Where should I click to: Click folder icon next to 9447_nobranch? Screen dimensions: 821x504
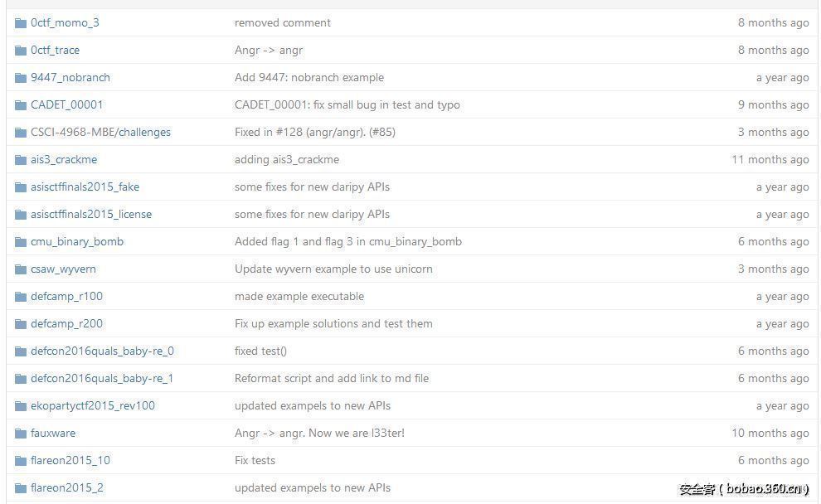[21, 78]
